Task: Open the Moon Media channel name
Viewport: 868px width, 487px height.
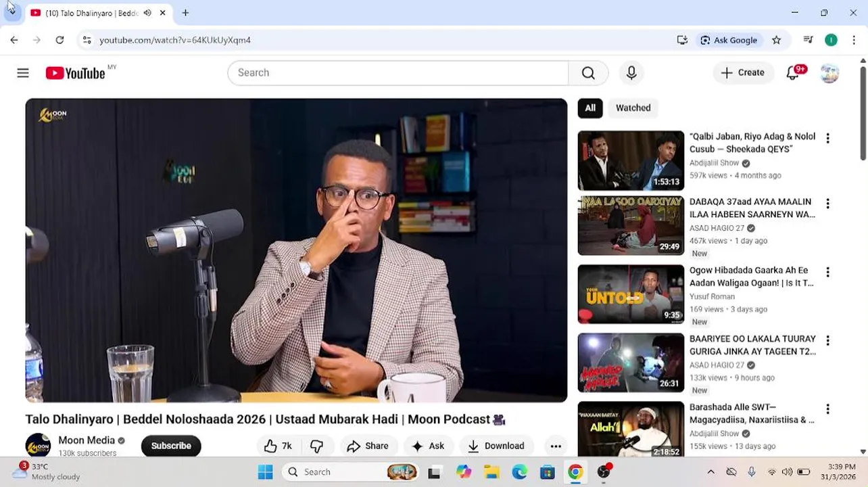Action: pyautogui.click(x=87, y=440)
